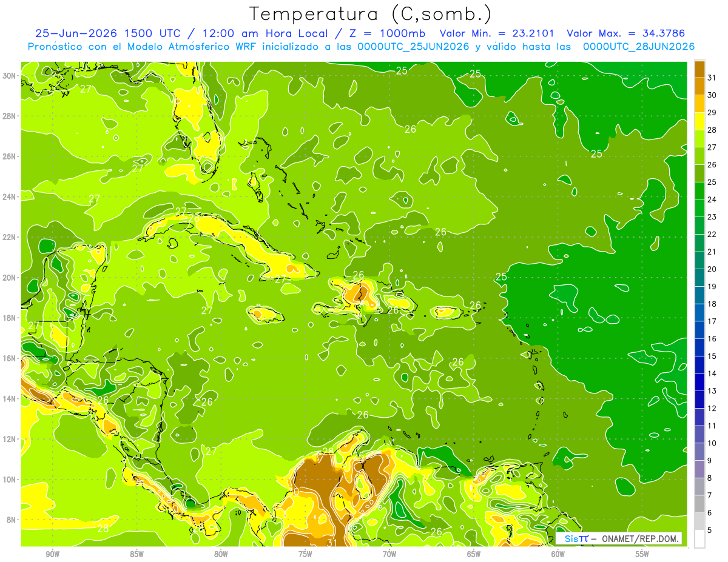Image resolution: width=728 pixels, height=562 pixels.
Task: Pick the color scale swatch between 30 and 31
Action: (699, 86)
